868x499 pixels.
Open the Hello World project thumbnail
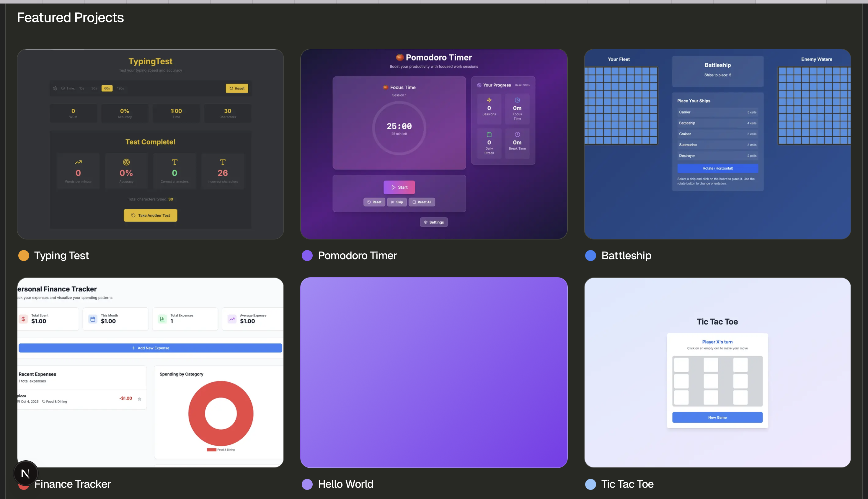point(433,372)
